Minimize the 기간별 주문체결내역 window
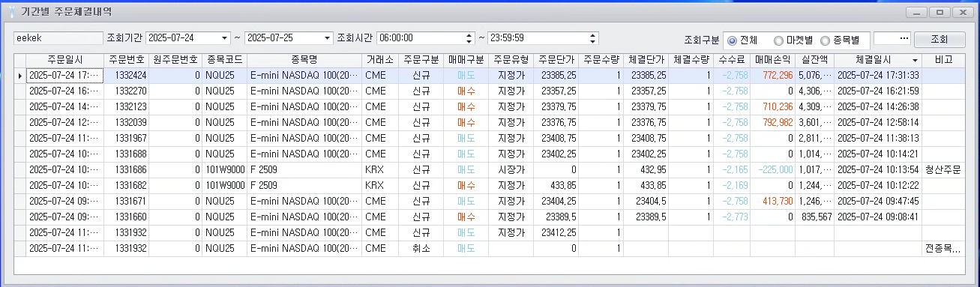The width and height of the screenshot is (980, 287). click(916, 13)
